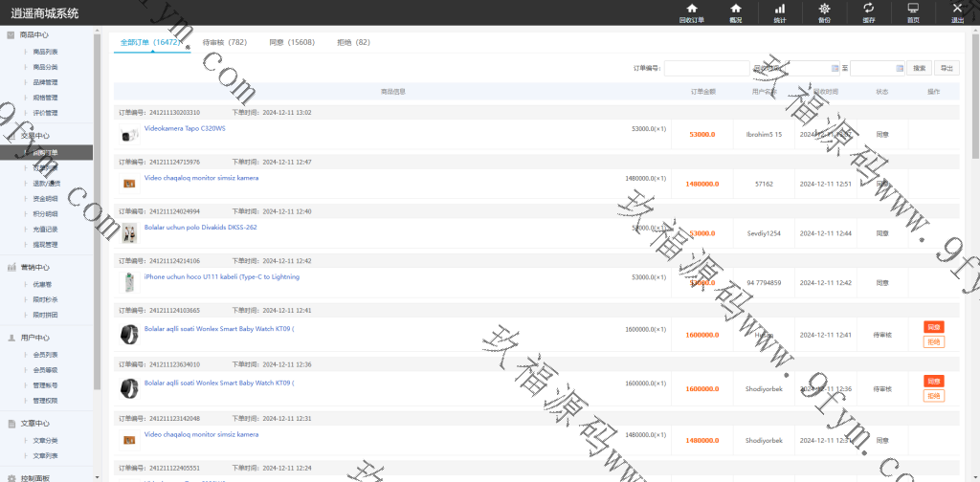Select the 同意 (15608) tab
Image resolution: width=980 pixels, height=482 pixels.
(x=292, y=42)
